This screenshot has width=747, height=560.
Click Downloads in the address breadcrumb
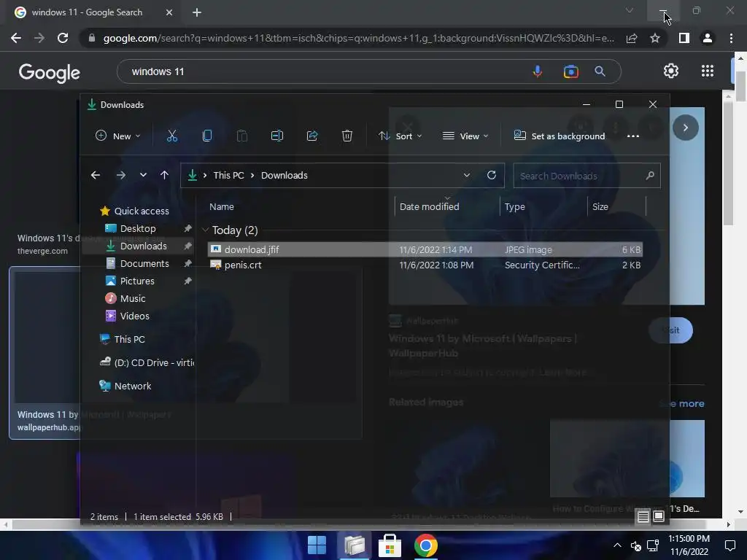285,175
